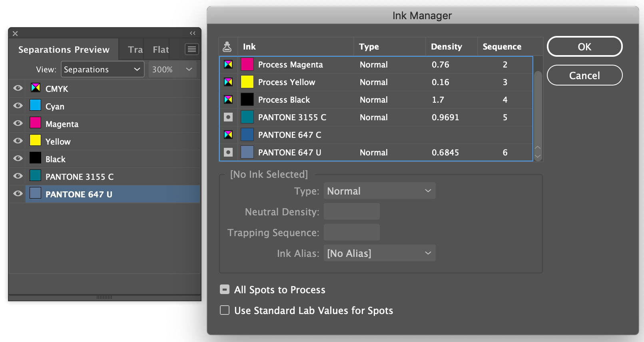Open the Separations Preview panel menu icon
The height and width of the screenshot is (342, 644).
192,49
